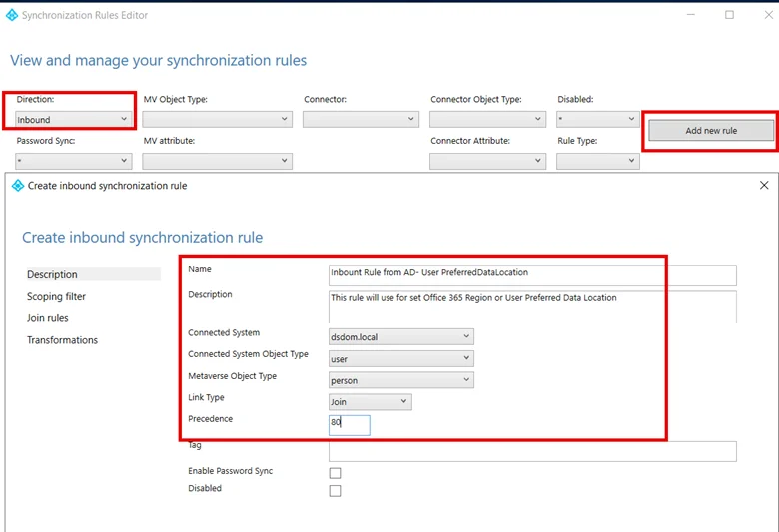The image size is (779, 532).
Task: Close the Create inbound synchronization rule dialog
Action: pyautogui.click(x=764, y=185)
